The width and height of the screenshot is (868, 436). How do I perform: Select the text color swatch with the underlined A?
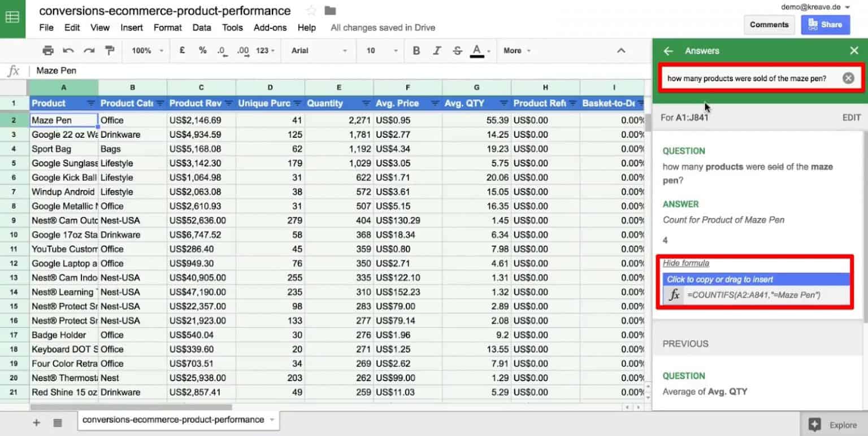[x=478, y=50]
